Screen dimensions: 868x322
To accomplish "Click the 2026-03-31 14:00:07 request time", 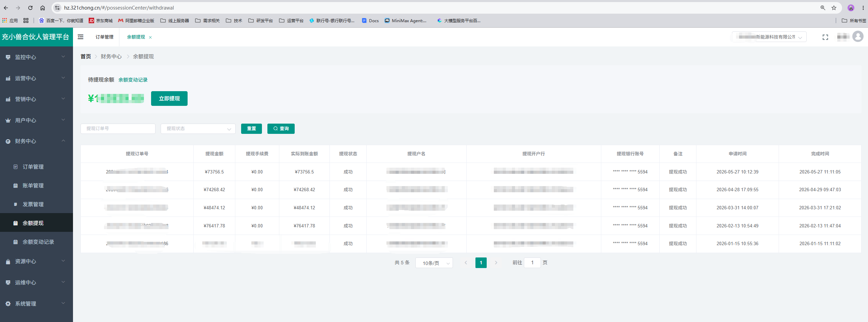I will point(737,208).
